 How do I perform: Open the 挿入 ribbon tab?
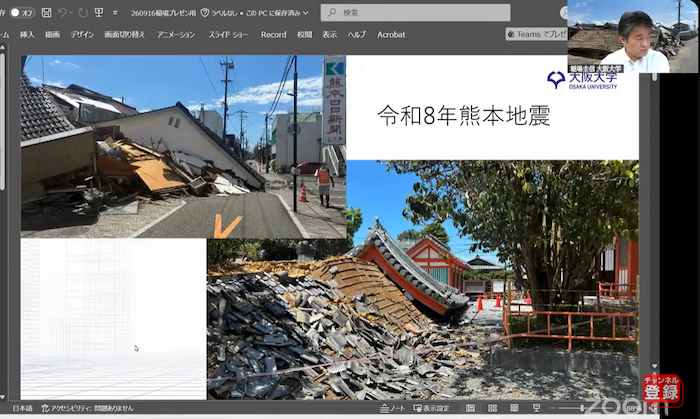pos(27,34)
